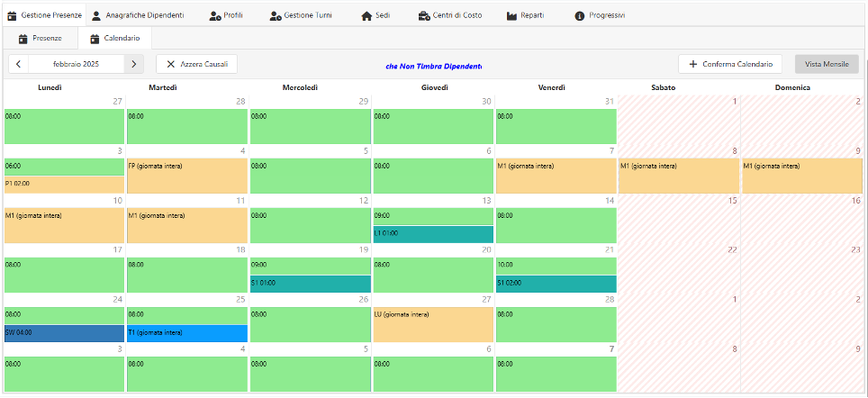Open the febbraio 2025 month picker
Screen dimensions: 868x398
coord(76,64)
